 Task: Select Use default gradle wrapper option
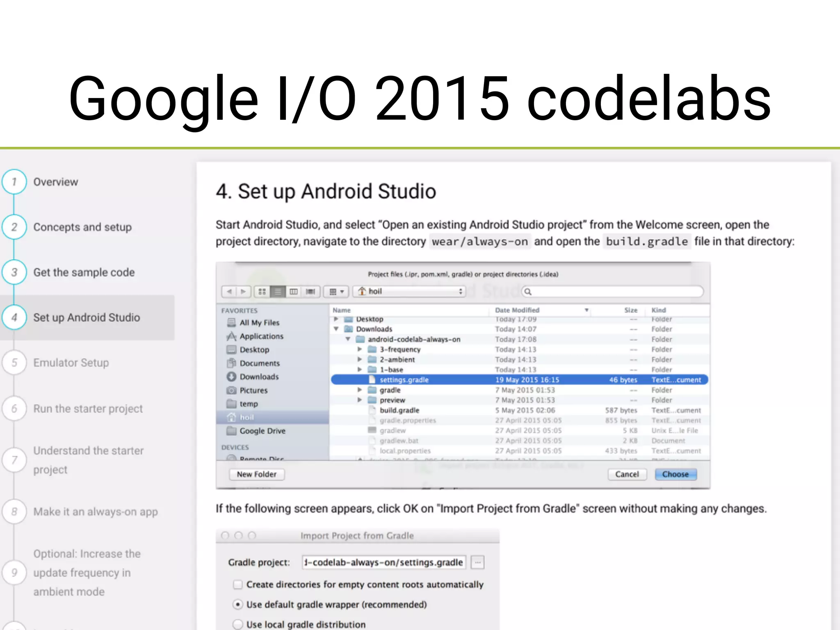coord(238,604)
